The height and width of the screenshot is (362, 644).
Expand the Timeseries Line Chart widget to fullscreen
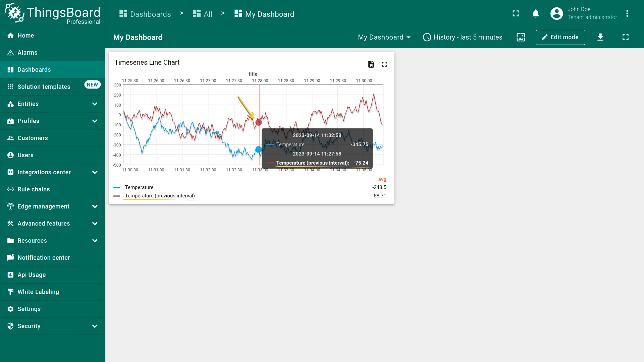pyautogui.click(x=384, y=64)
